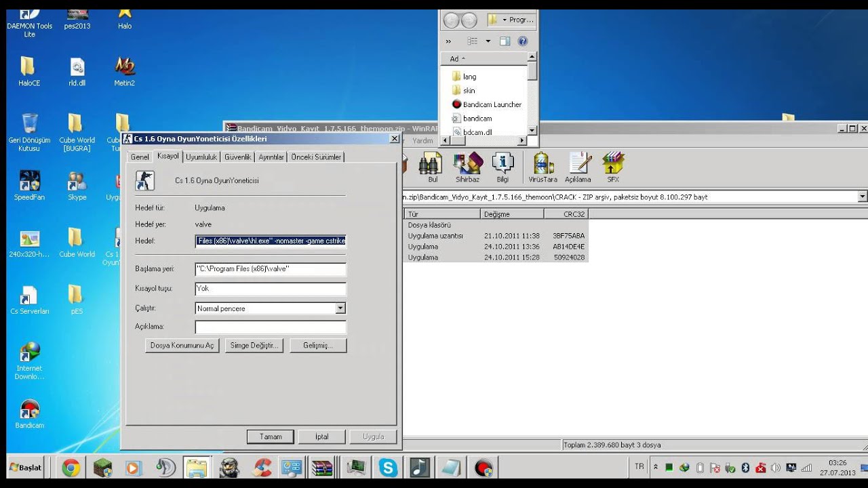This screenshot has width=868, height=488.
Task: Click the TR language indicator in taskbar
Action: tap(639, 467)
